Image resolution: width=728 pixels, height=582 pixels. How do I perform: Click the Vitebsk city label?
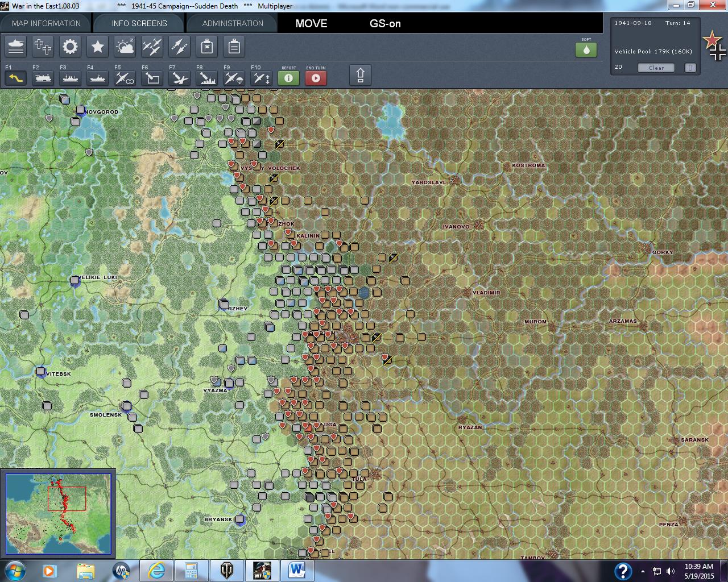tap(59, 374)
